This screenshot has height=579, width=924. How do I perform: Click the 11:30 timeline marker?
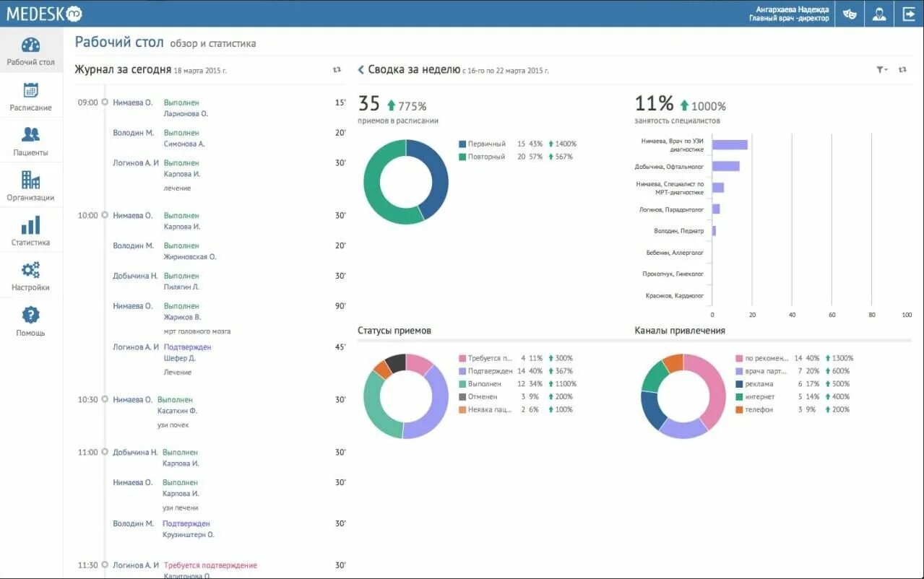pyautogui.click(x=105, y=565)
